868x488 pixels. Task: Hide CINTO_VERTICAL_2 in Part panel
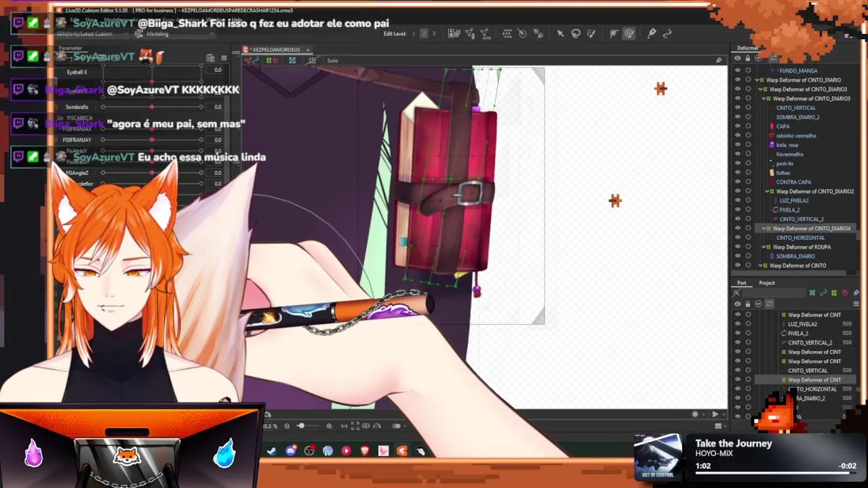[x=738, y=342]
